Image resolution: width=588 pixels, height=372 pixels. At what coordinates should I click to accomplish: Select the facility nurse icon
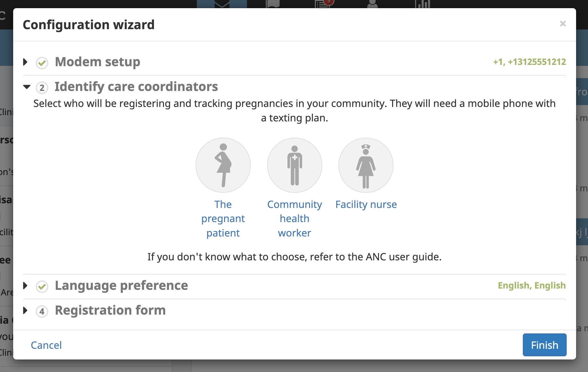365,165
